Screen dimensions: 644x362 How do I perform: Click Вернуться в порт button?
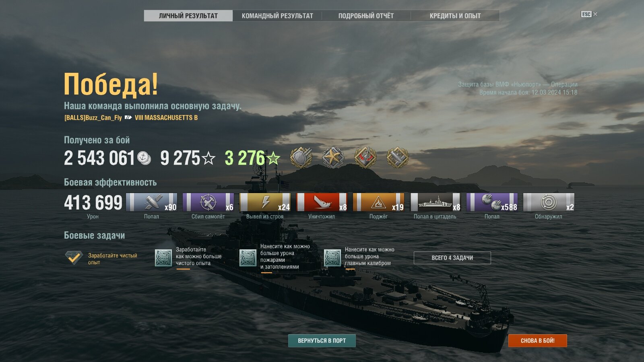point(322,341)
